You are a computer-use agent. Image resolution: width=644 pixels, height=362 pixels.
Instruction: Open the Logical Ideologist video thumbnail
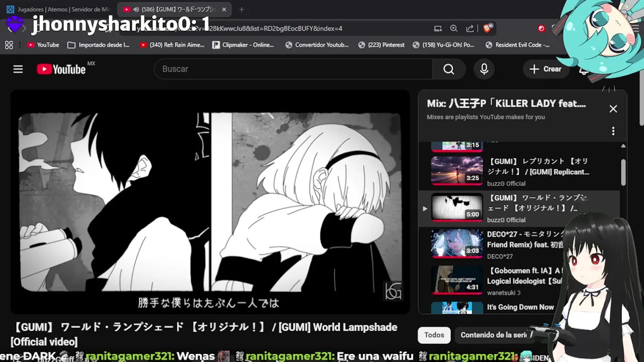coord(457,280)
